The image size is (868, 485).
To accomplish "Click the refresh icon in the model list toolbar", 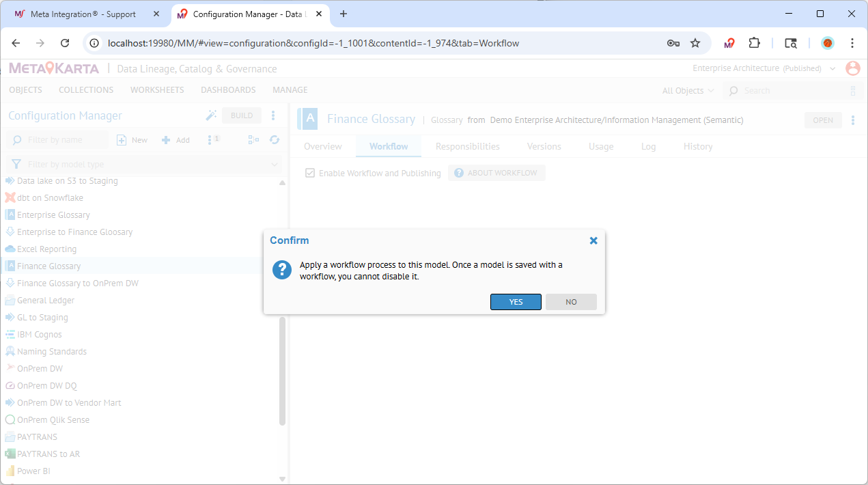I will (275, 140).
